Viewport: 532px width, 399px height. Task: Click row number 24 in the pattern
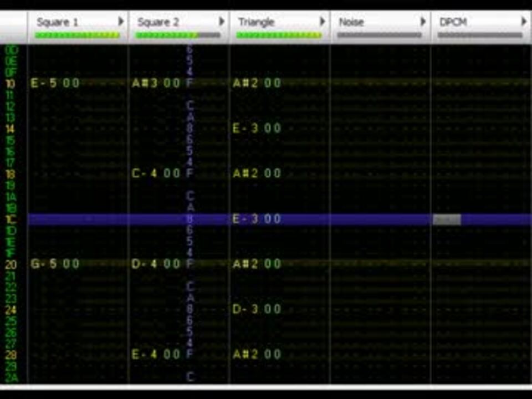click(x=11, y=309)
